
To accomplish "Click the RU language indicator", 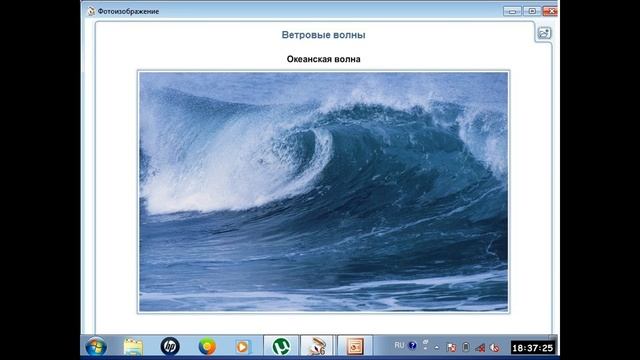I will tap(399, 345).
